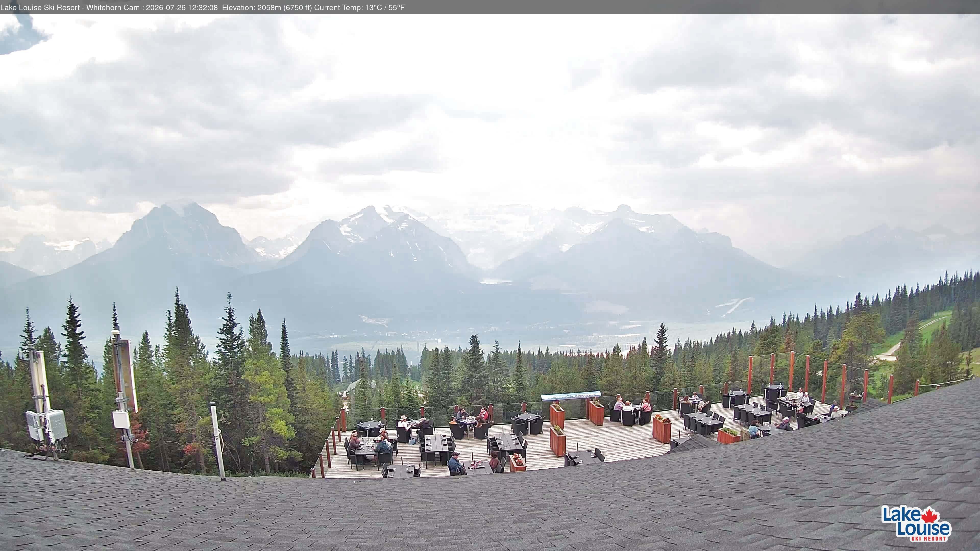Click the "Current Temp: 13°C / 55°F" text

(x=360, y=8)
